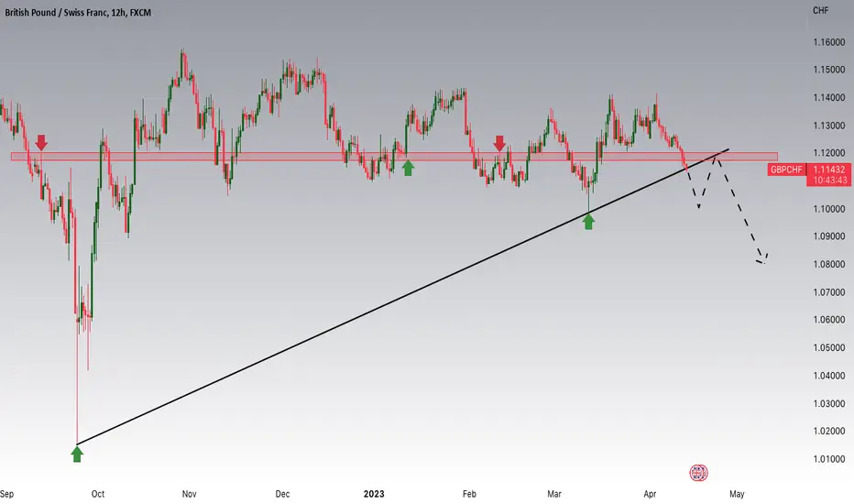Screen dimensions: 854x504
Task: Click the Nov label on time axis
Action: (189, 494)
